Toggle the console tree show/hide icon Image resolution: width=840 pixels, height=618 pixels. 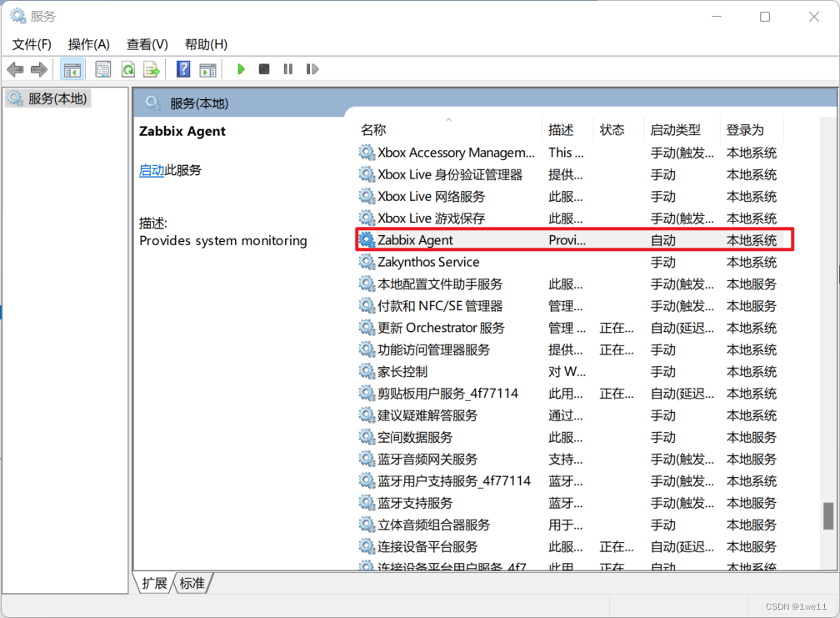[x=72, y=69]
